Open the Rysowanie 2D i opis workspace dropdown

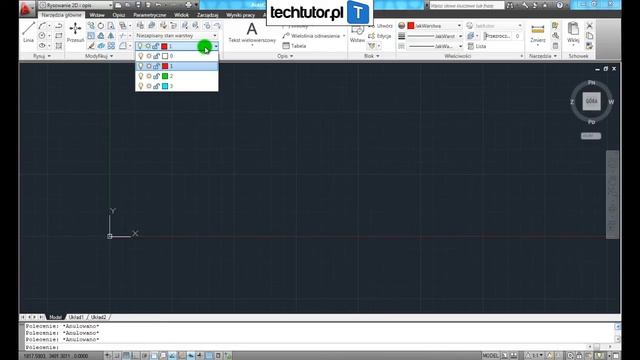(x=76, y=5)
